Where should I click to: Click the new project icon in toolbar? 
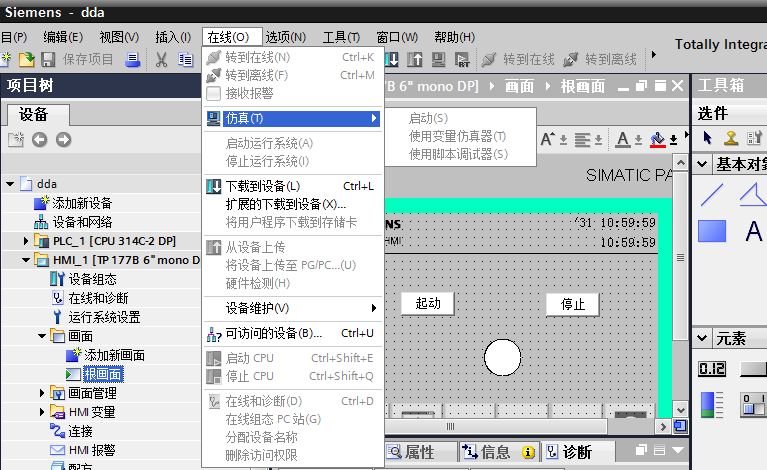6,59
